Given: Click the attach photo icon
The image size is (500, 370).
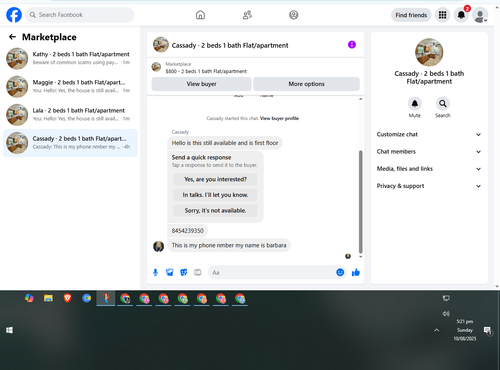Looking at the screenshot, I should pos(170,273).
